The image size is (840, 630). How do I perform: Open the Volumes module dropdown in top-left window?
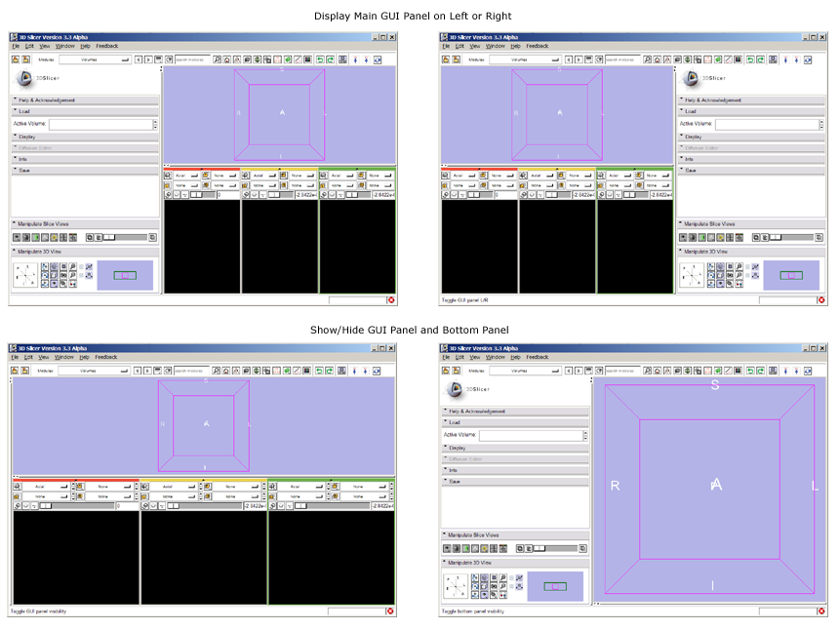point(94,59)
